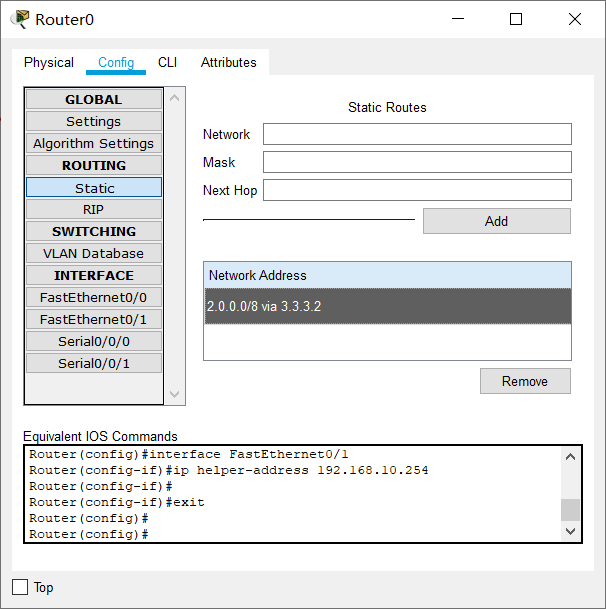Click the IOS commands scrollbar thumb

click(570, 510)
